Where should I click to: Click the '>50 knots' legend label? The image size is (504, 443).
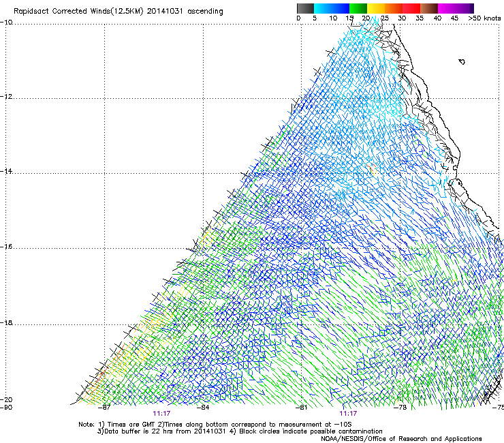click(484, 18)
